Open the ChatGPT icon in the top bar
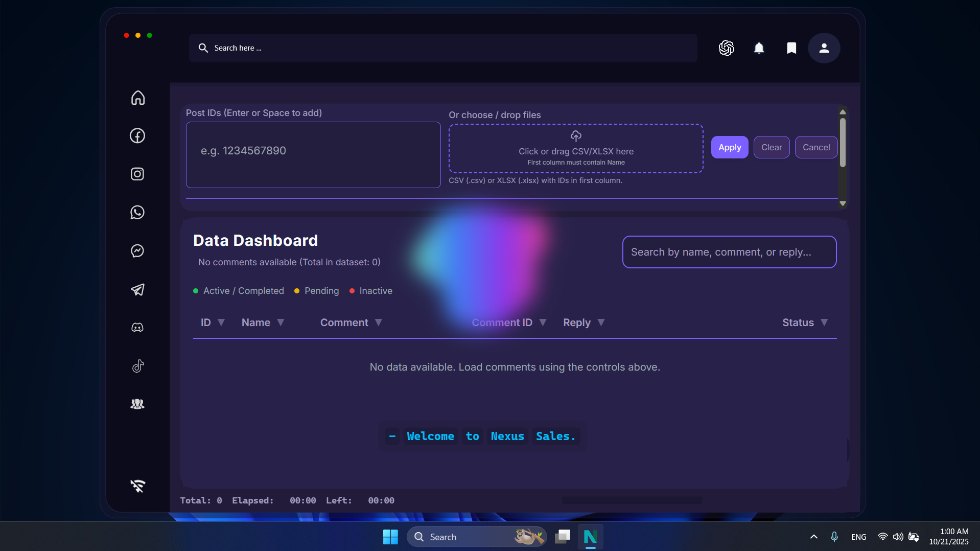 tap(726, 48)
